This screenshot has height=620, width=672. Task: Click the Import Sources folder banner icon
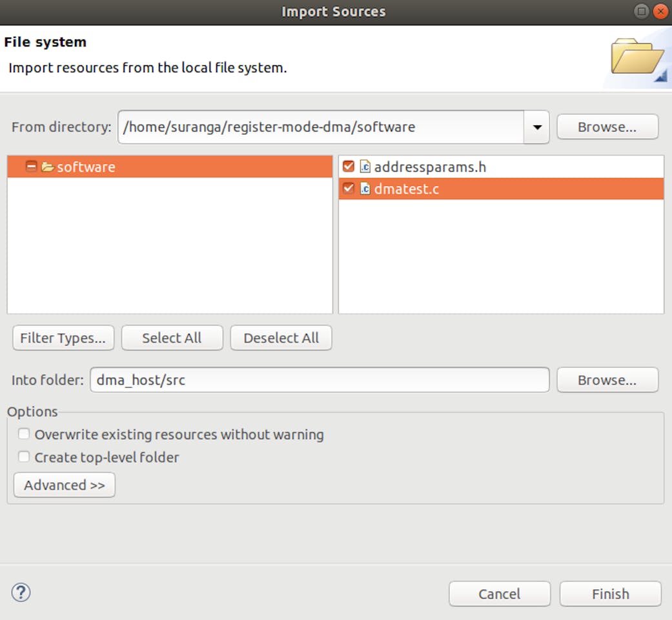coord(635,57)
